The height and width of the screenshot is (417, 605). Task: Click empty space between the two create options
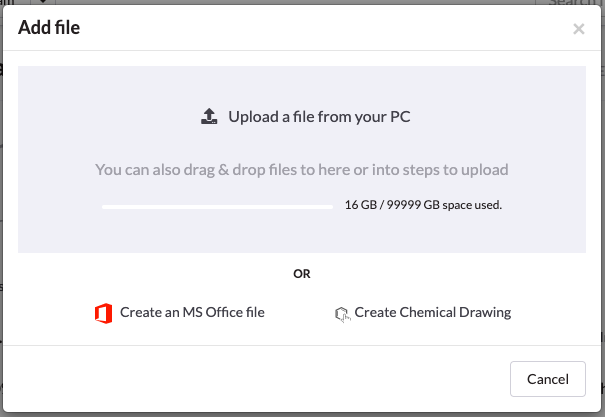click(x=299, y=313)
